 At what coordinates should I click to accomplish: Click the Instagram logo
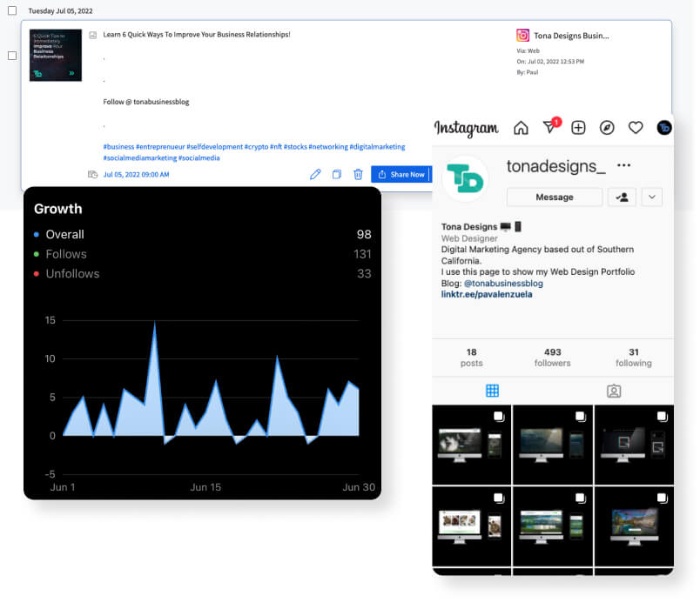pyautogui.click(x=467, y=129)
